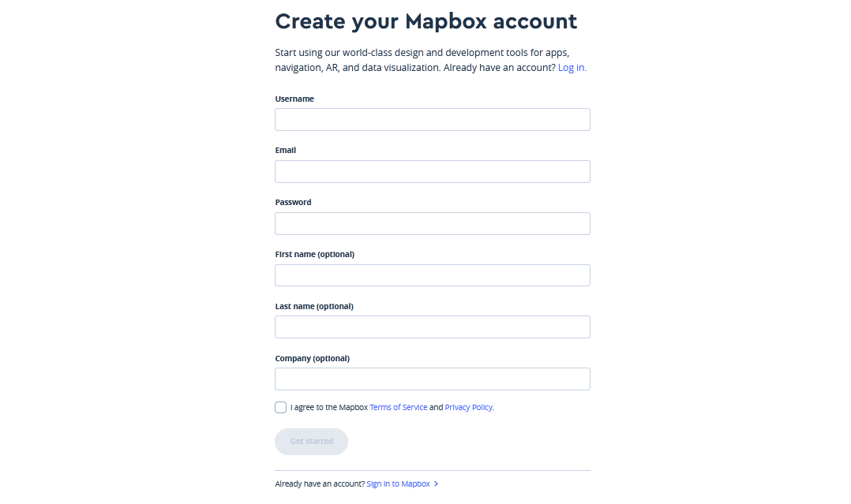Click the Company (optional) label
The image size is (851, 504).
point(312,359)
